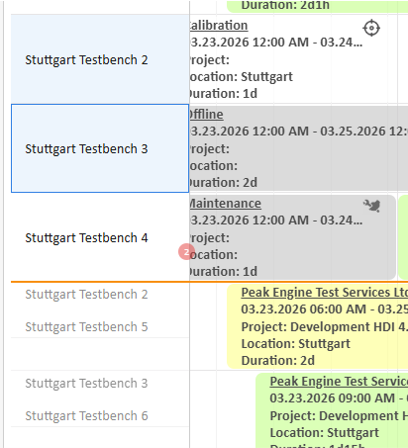Click '03.23.2026 06:00 AM' date in yellow booking
The image size is (408, 448).
point(303,309)
